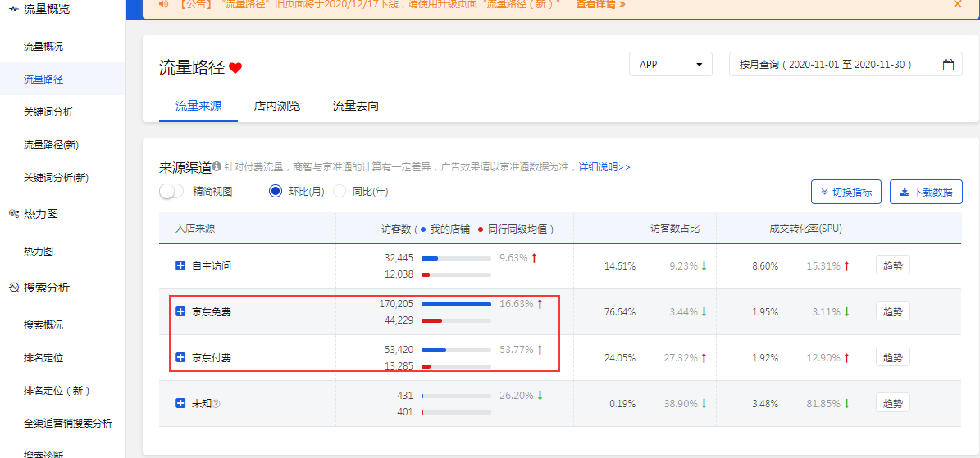
Task: Click the red heart favorite icon
Action: point(235,68)
